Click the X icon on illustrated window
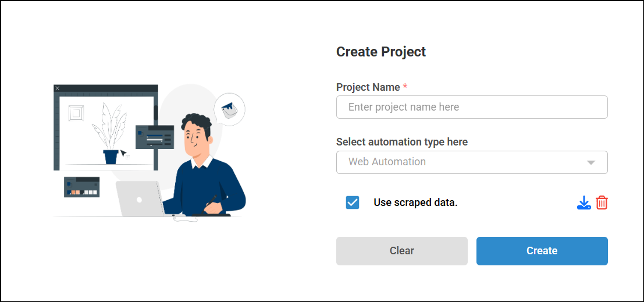The height and width of the screenshot is (302, 644). pyautogui.click(x=58, y=88)
